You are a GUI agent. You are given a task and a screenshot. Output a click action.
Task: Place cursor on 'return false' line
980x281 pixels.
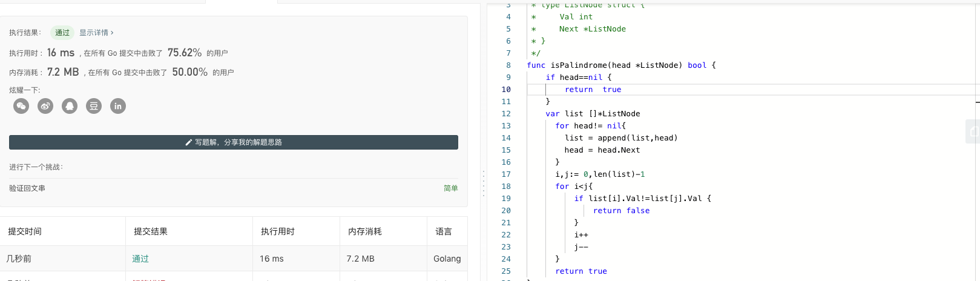click(622, 211)
